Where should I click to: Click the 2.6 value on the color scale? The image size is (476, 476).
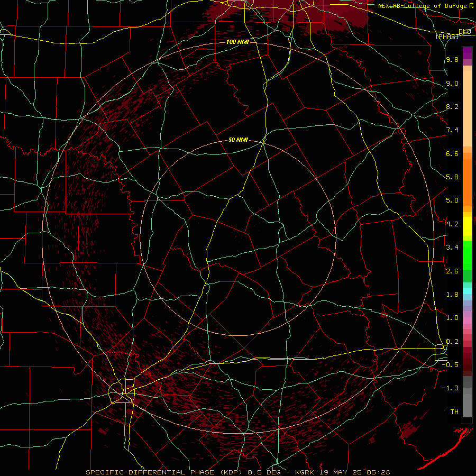[452, 271]
